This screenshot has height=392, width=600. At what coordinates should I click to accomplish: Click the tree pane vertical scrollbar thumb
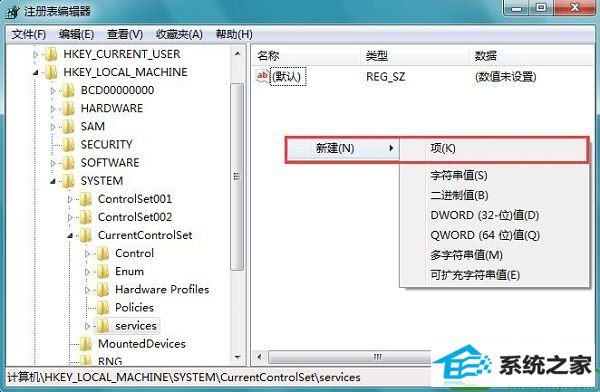click(x=237, y=177)
